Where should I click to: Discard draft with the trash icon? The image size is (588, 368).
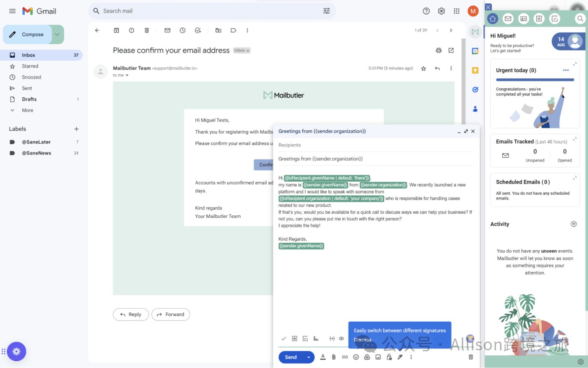click(471, 357)
